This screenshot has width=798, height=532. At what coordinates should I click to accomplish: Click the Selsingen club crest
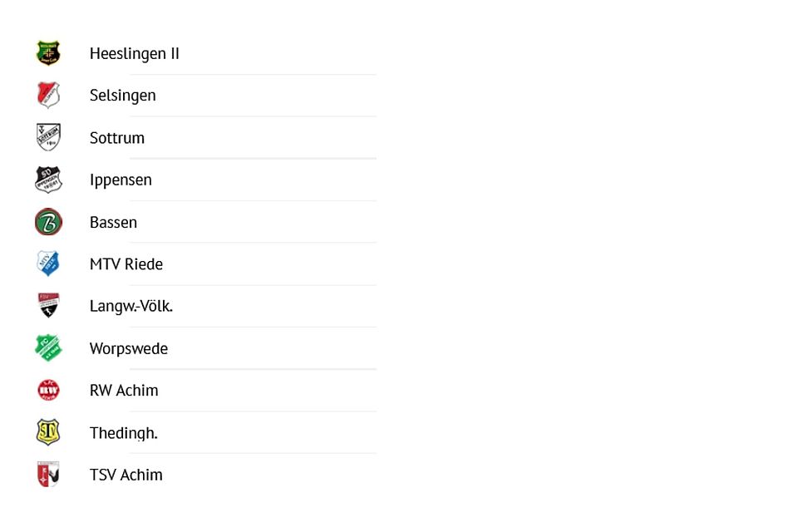(x=48, y=95)
